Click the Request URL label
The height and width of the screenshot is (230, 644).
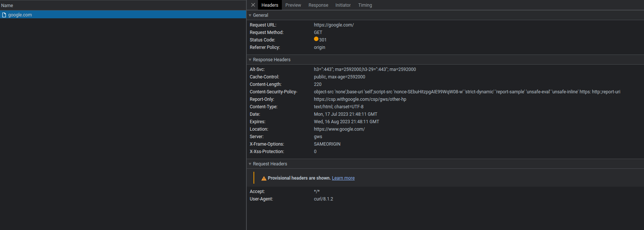point(263,25)
